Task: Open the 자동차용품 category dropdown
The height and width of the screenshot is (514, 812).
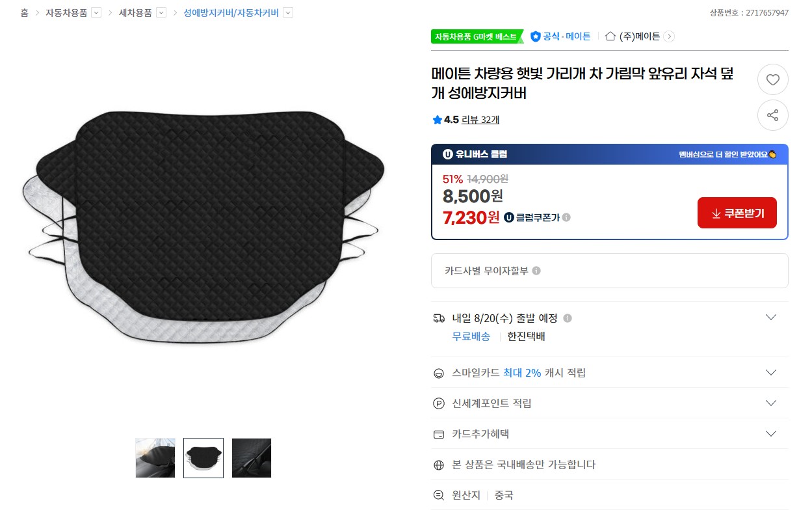Action: pyautogui.click(x=96, y=12)
